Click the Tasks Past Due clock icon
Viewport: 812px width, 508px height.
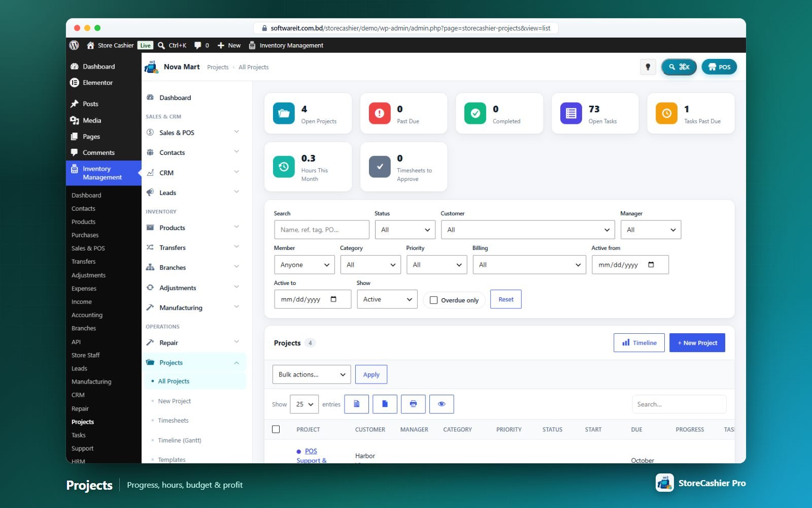pyautogui.click(x=666, y=113)
